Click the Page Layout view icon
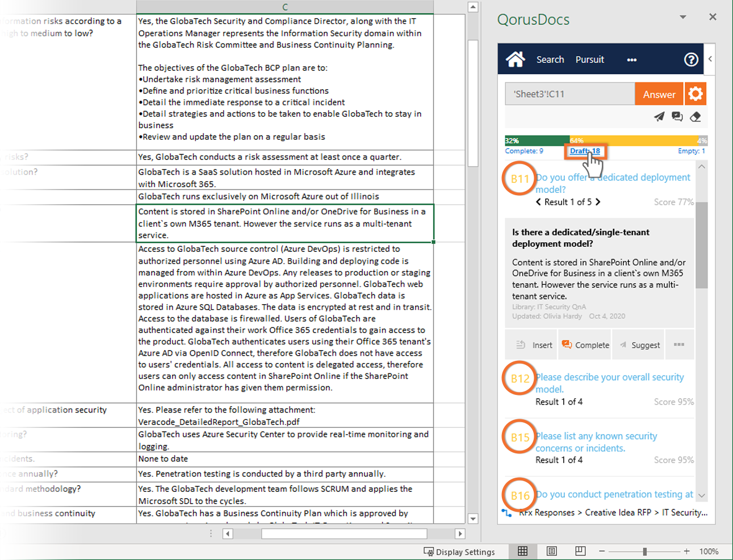This screenshot has width=733, height=560. (551, 551)
